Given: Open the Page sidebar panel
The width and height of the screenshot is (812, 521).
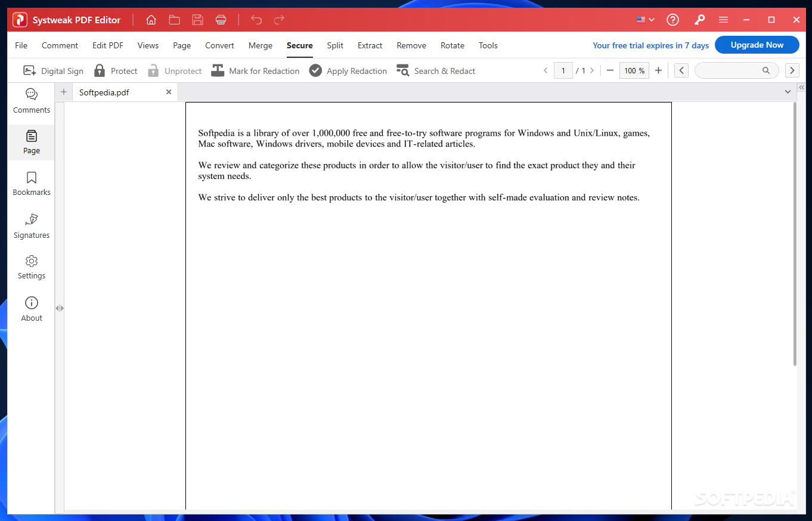Looking at the screenshot, I should coord(32,142).
